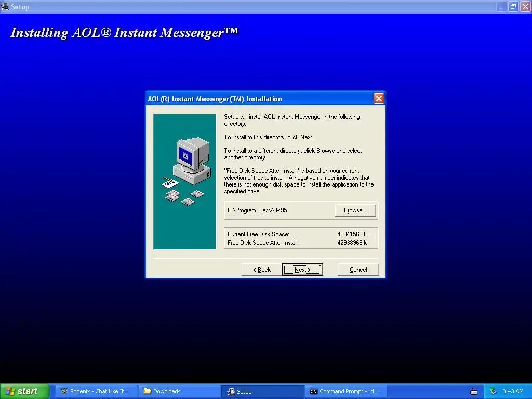This screenshot has width=532, height=399.
Task: Cancel the AIM installation
Action: click(358, 270)
